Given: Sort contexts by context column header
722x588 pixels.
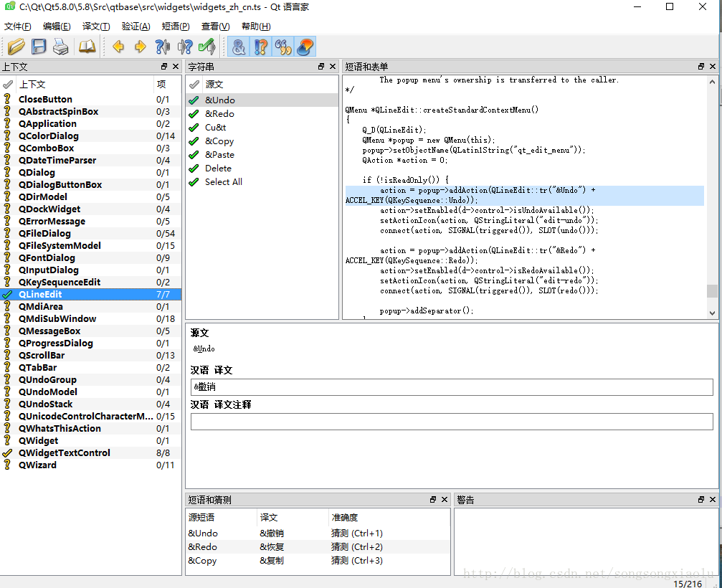Looking at the screenshot, I should pos(85,85).
